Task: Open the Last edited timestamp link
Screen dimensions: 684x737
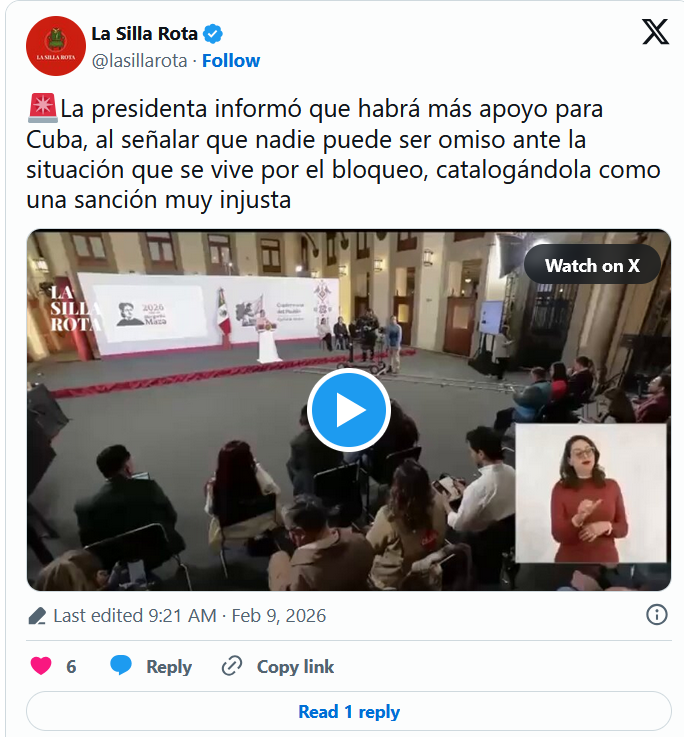Action: tap(189, 615)
